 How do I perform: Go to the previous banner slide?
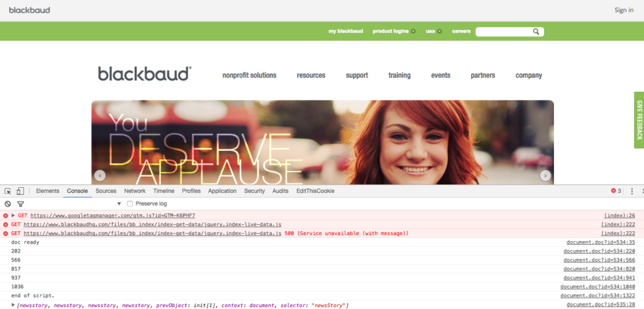point(100,176)
